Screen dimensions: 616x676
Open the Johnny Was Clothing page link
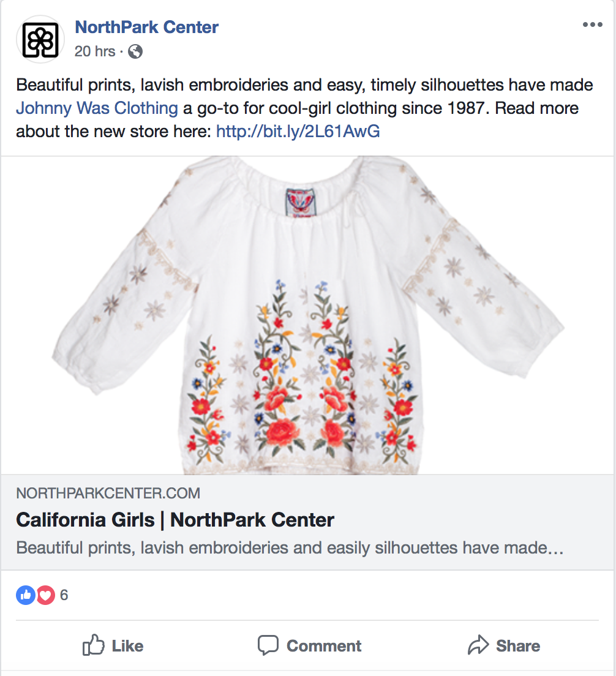click(x=97, y=108)
